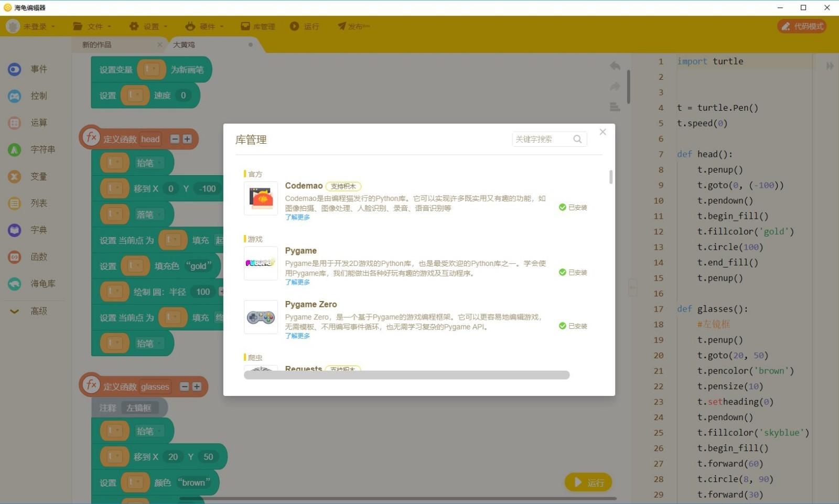Click the "brown" color value

click(193, 482)
